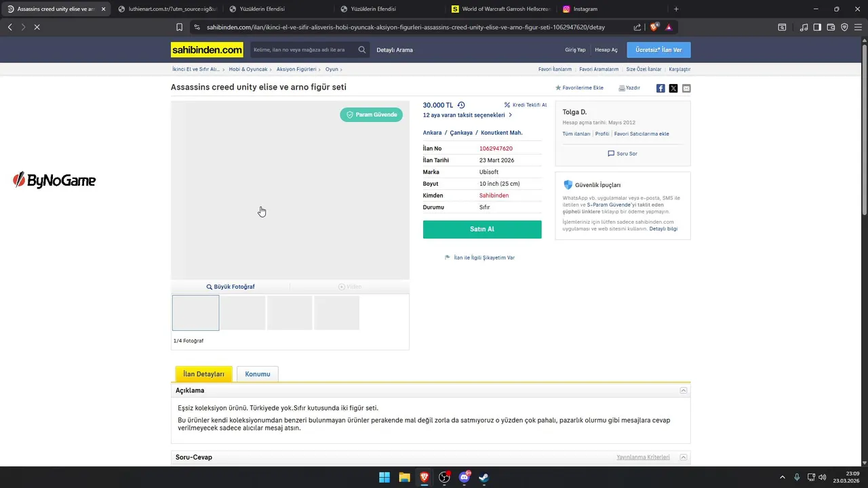The height and width of the screenshot is (488, 868).
Task: Click the Yazdır printer icon
Action: tap(622, 88)
